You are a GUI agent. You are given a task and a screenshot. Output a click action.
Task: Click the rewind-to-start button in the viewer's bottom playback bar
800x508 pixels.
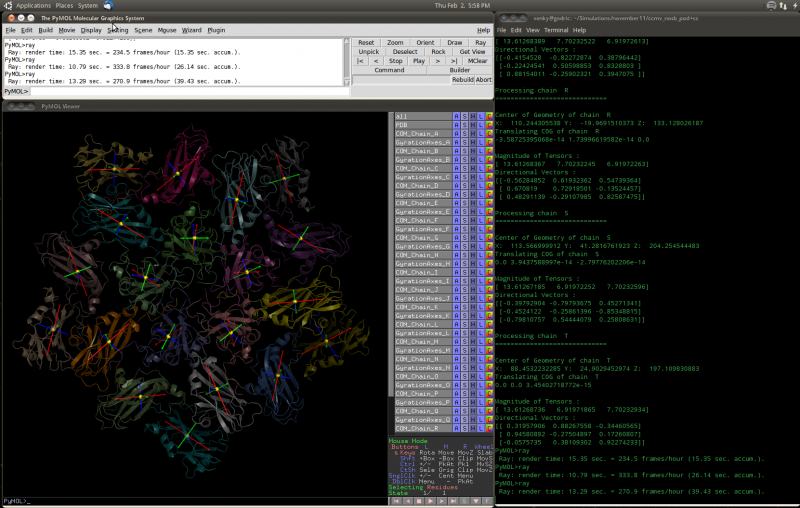click(395, 501)
